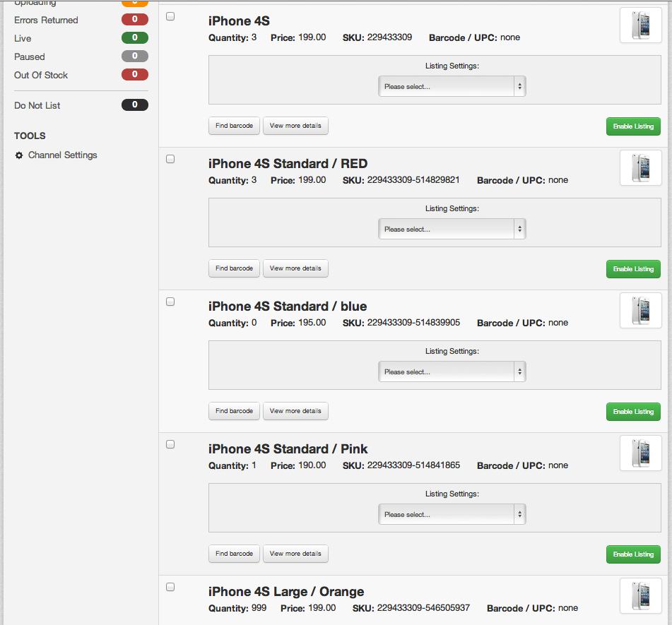The image size is (672, 625).
Task: Open the iPhone 4S Standard / Pink thumbnail
Action: (x=641, y=453)
